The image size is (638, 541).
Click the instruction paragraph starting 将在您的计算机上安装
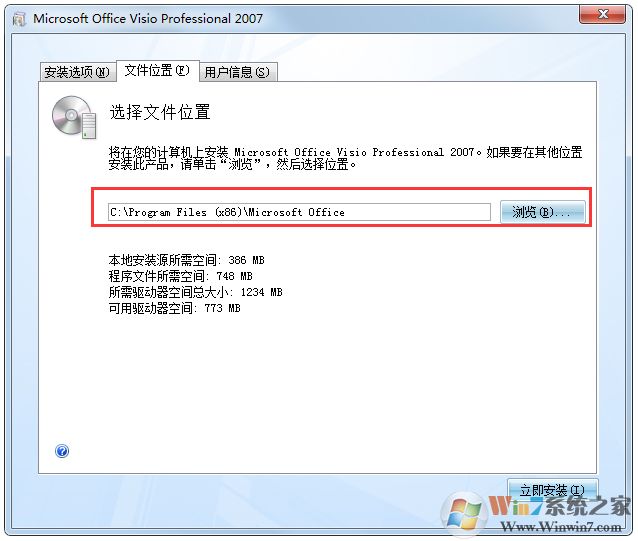click(x=345, y=158)
